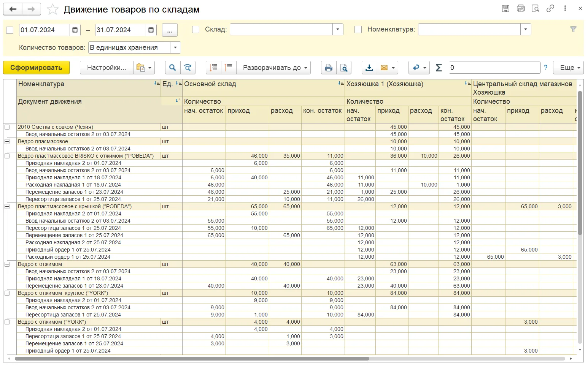Copy link to report via chain icon
Viewport: 588px width, 367px height.
[x=550, y=9]
